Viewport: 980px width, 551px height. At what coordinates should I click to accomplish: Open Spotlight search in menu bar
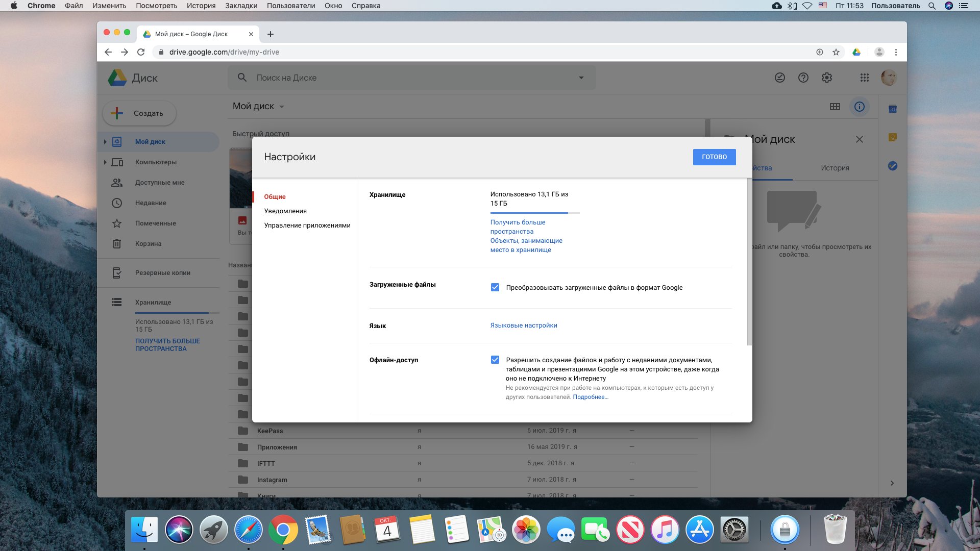click(932, 6)
